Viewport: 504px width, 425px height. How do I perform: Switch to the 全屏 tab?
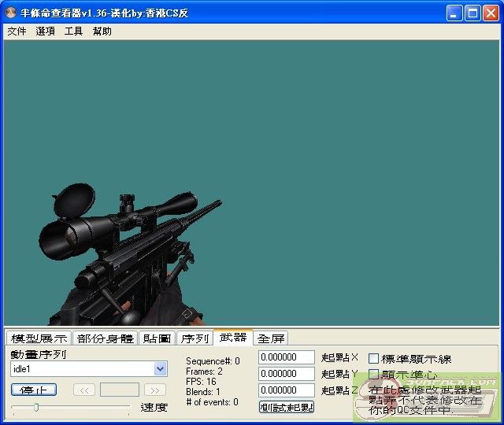point(271,338)
